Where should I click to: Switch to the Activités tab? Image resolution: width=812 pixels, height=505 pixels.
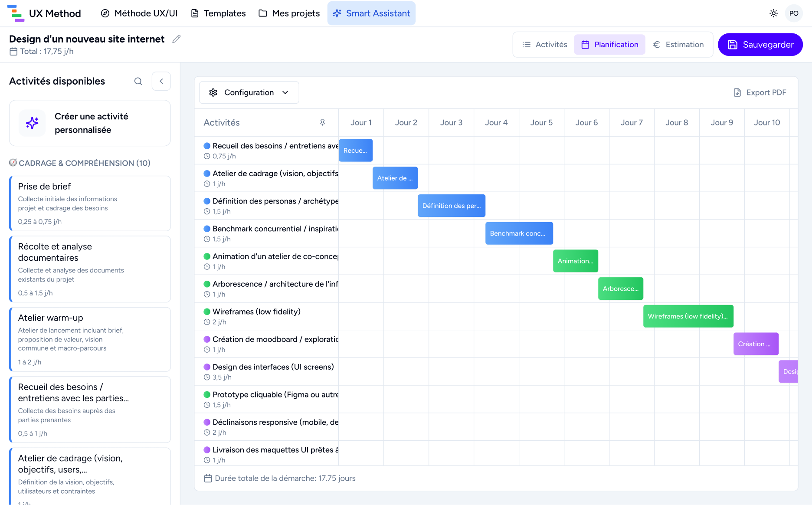click(x=544, y=45)
